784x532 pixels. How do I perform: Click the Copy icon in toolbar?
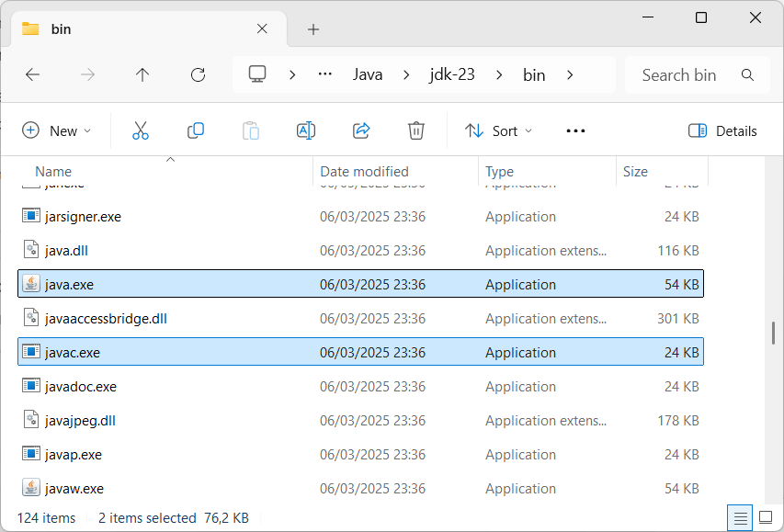[x=196, y=130]
